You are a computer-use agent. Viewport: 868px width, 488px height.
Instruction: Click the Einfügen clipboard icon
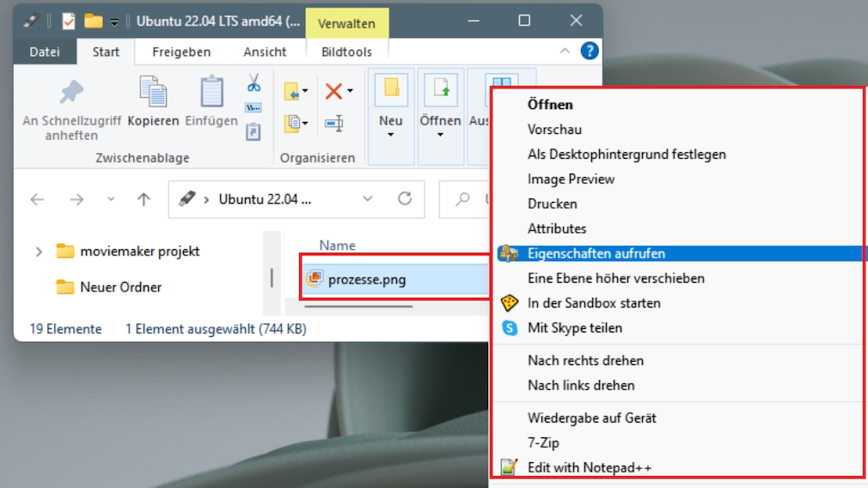211,93
